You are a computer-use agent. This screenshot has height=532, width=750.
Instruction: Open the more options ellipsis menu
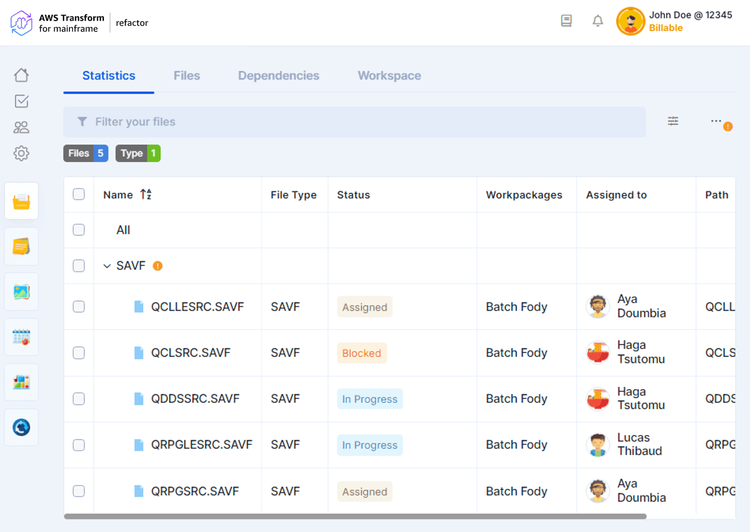click(716, 121)
